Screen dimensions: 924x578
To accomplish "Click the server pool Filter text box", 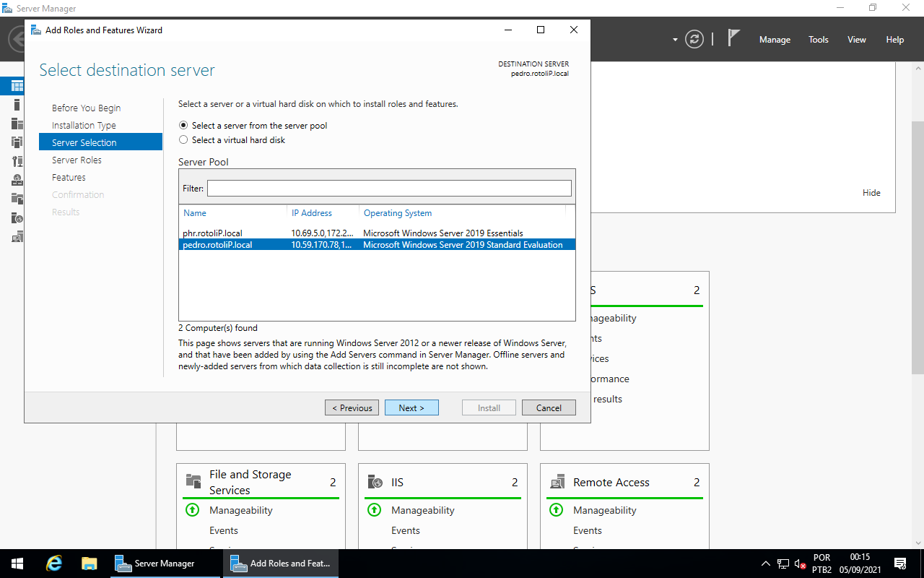I will pyautogui.click(x=389, y=189).
